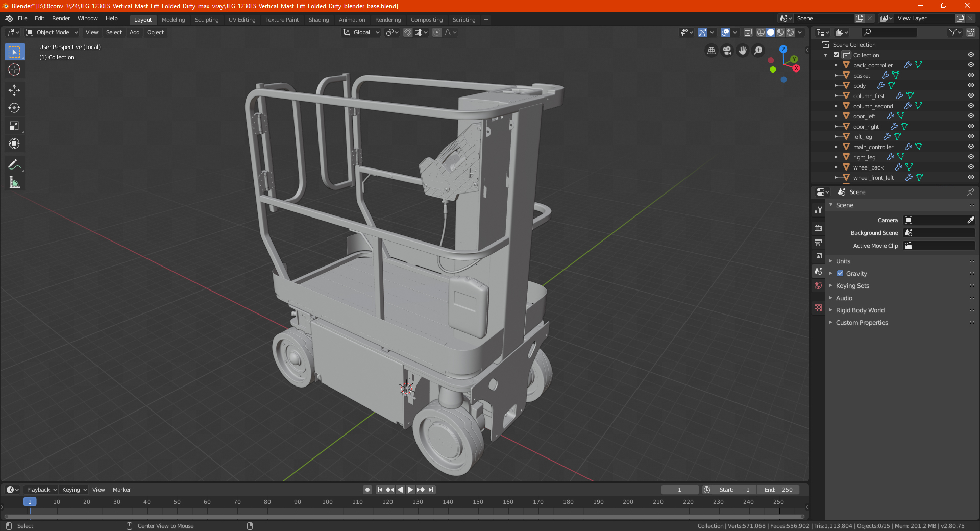The image size is (980, 531).
Task: Play the animation forward
Action: pyautogui.click(x=410, y=490)
